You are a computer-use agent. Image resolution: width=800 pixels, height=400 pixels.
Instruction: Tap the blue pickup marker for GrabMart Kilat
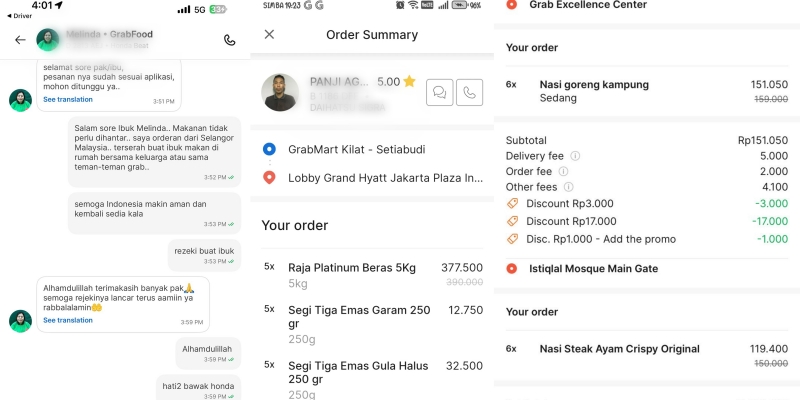[x=269, y=149]
